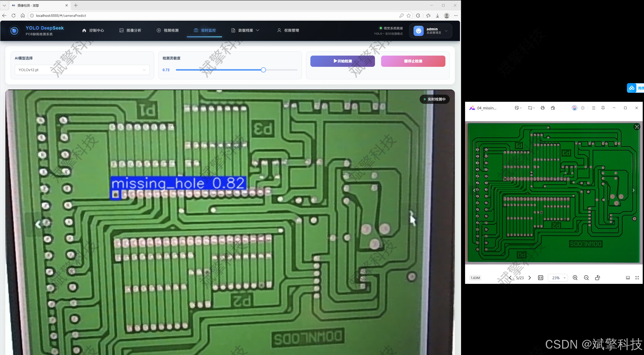Add page to browser favorites star
The width and height of the screenshot is (644, 355).
409,16
